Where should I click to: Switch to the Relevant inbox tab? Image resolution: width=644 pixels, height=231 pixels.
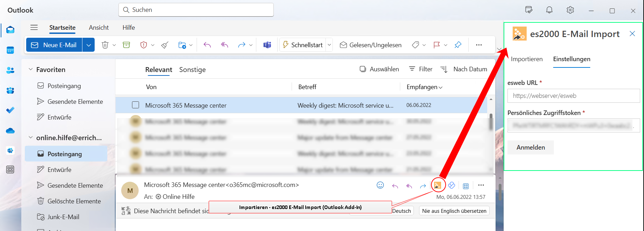pos(159,70)
